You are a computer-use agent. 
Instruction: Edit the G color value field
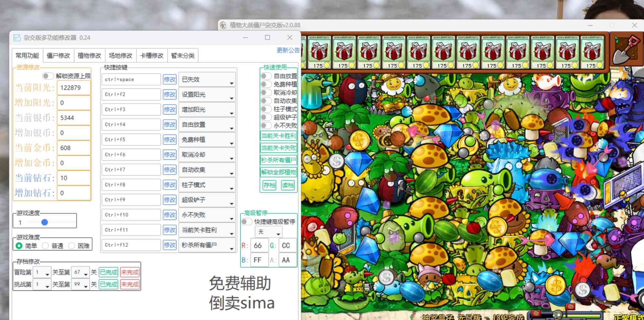(x=287, y=246)
